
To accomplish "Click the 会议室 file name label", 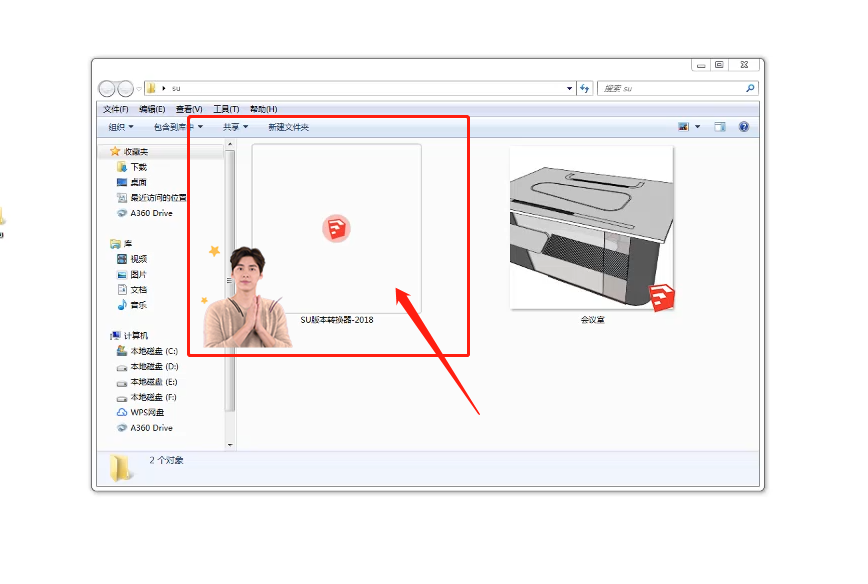I will click(592, 320).
